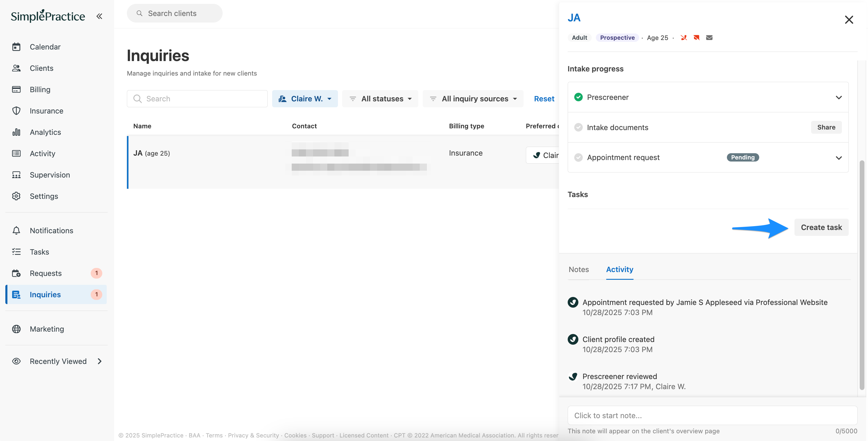This screenshot has height=441, width=868.
Task: Click the Client profile created entry
Action: pyautogui.click(x=611, y=344)
